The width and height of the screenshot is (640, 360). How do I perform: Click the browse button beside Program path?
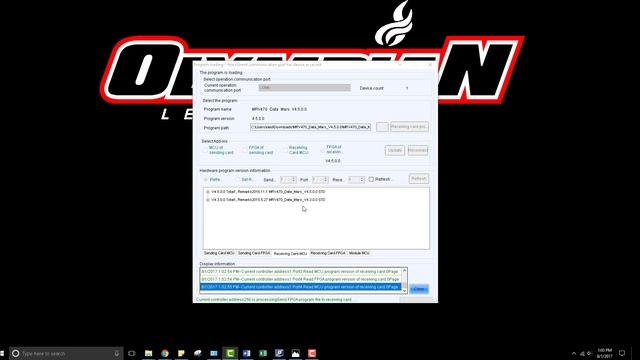click(x=382, y=127)
